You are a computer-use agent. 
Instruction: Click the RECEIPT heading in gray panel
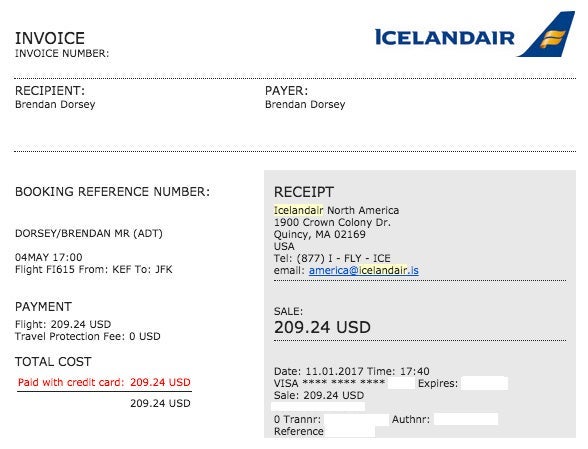[x=304, y=192]
